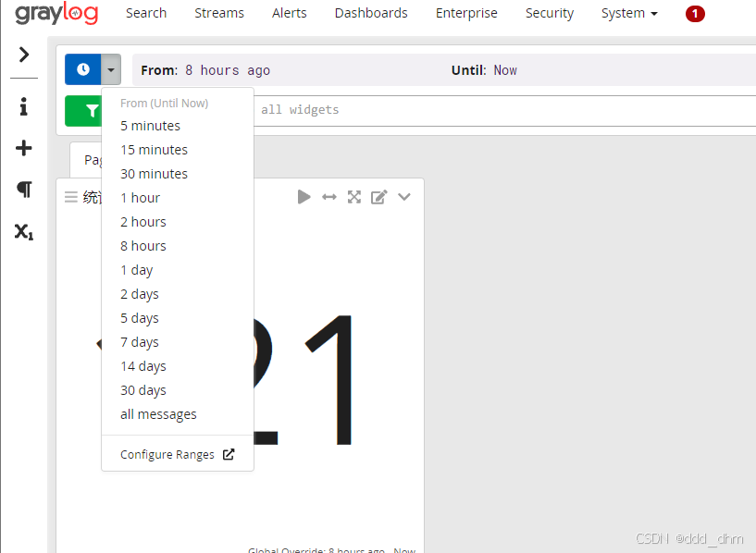Open the paragraph highlighting rules icon

24,189
